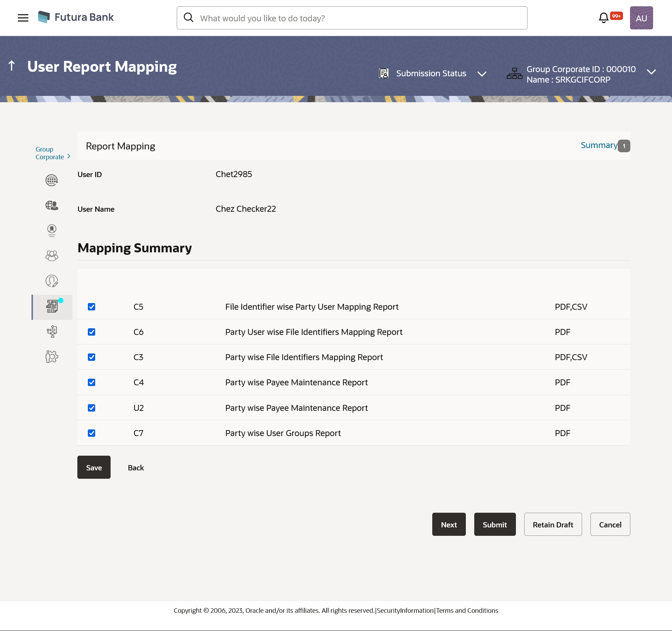
Task: Toggle checkbox for C3 report row
Action: point(92,357)
